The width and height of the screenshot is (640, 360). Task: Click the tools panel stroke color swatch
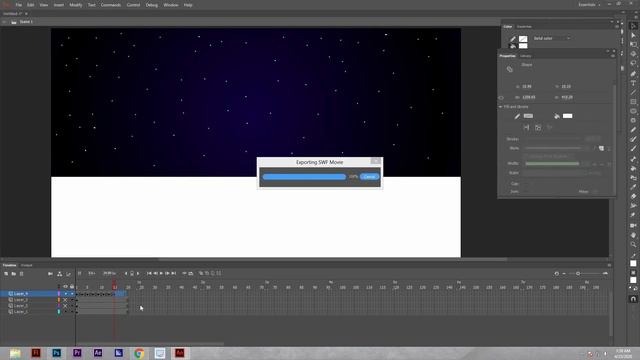(633, 264)
